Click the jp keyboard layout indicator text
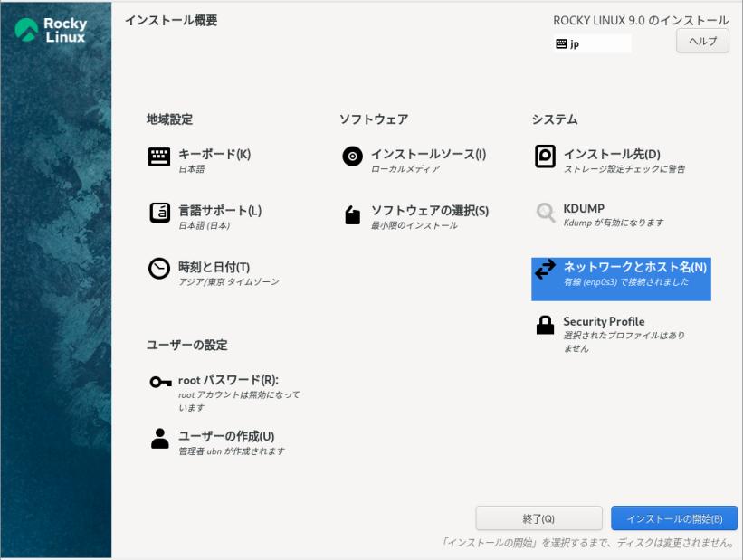 [575, 44]
